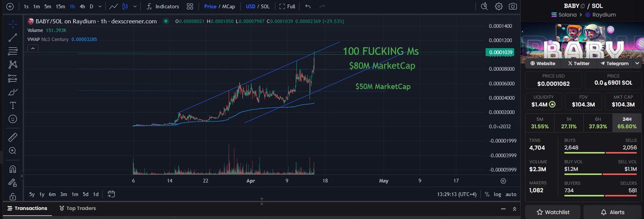Switch chart to MCap view

tap(230, 6)
